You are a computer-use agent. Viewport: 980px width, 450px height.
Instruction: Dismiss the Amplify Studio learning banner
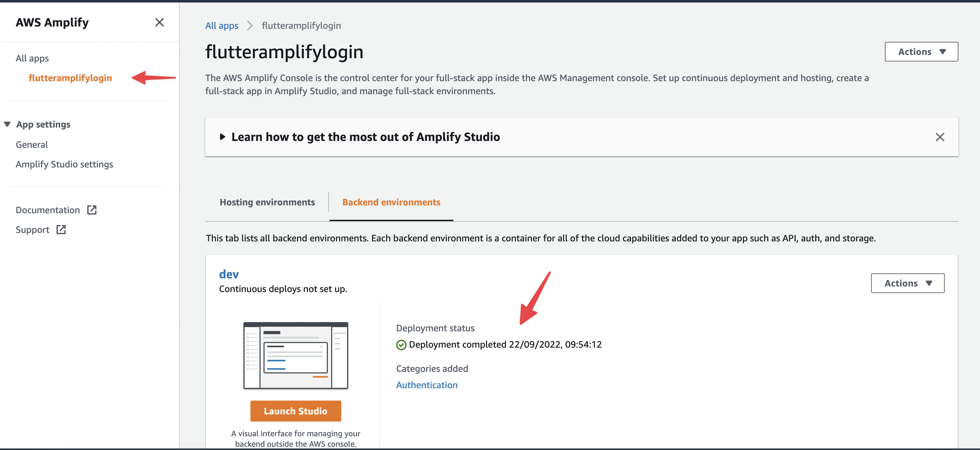tap(940, 137)
